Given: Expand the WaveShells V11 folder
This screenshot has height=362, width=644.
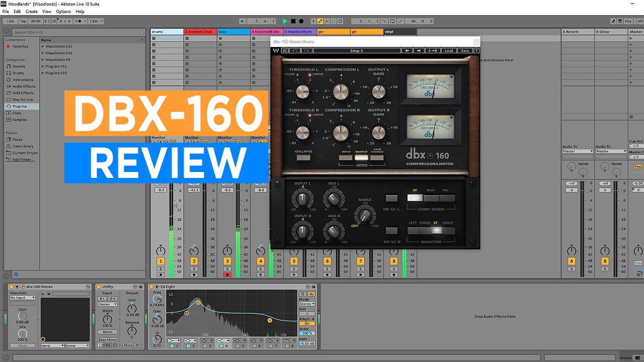Looking at the screenshot, I should pyautogui.click(x=43, y=46).
